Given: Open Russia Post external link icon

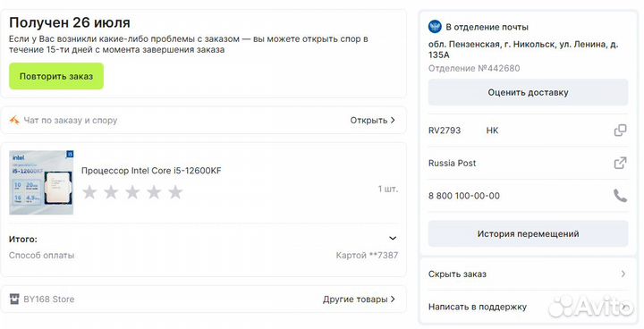Looking at the screenshot, I should tap(620, 163).
